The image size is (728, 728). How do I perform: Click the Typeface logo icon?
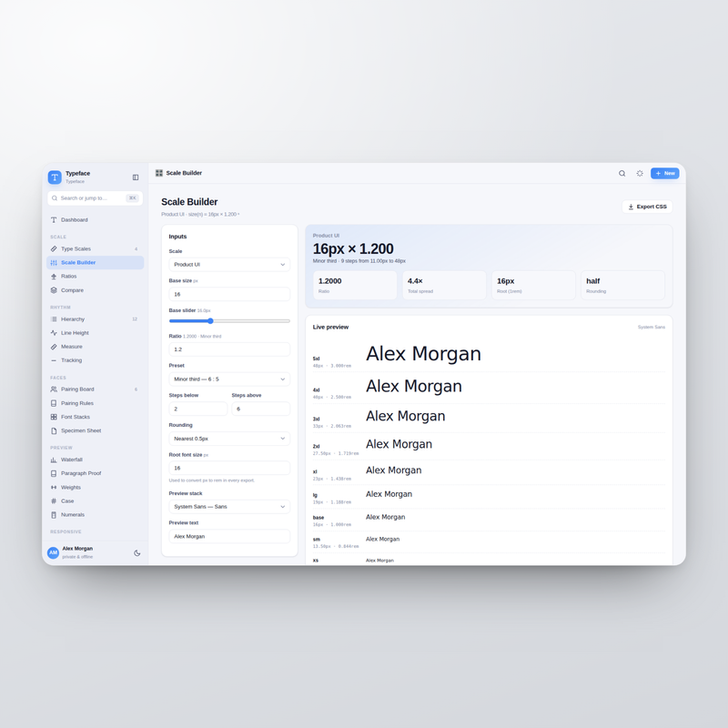click(x=55, y=177)
